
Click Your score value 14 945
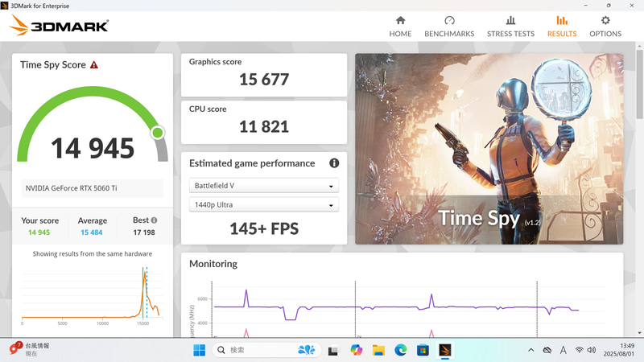tap(39, 232)
